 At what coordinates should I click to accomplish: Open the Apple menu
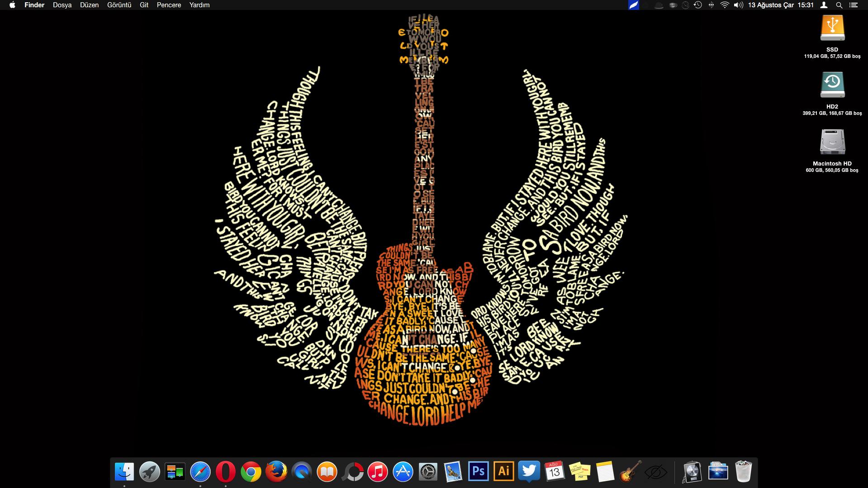(x=12, y=5)
